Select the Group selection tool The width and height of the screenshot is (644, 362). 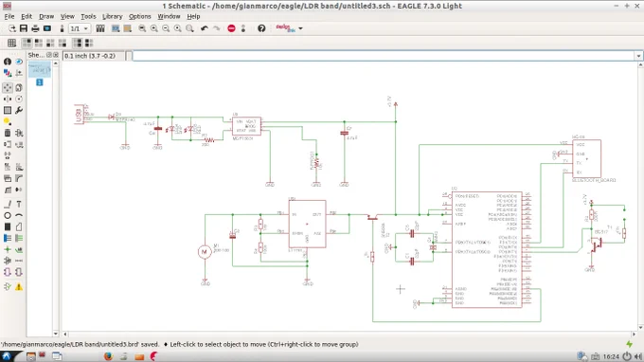tap(8, 111)
